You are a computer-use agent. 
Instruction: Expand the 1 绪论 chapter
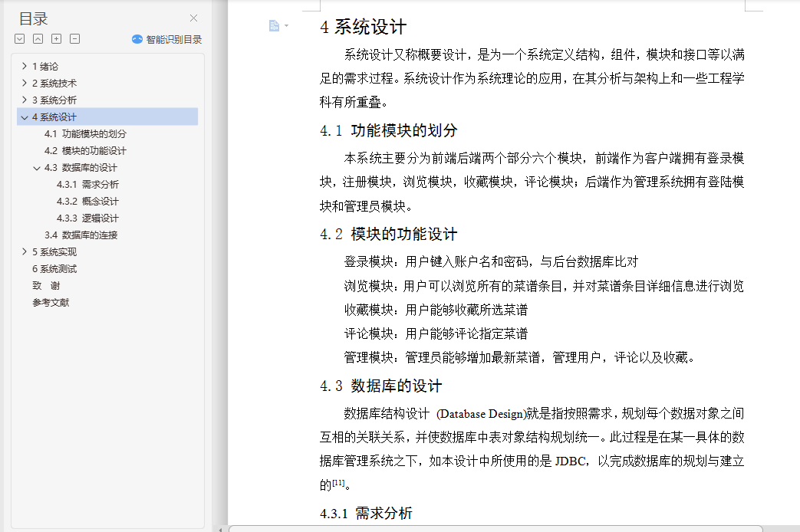(24, 66)
